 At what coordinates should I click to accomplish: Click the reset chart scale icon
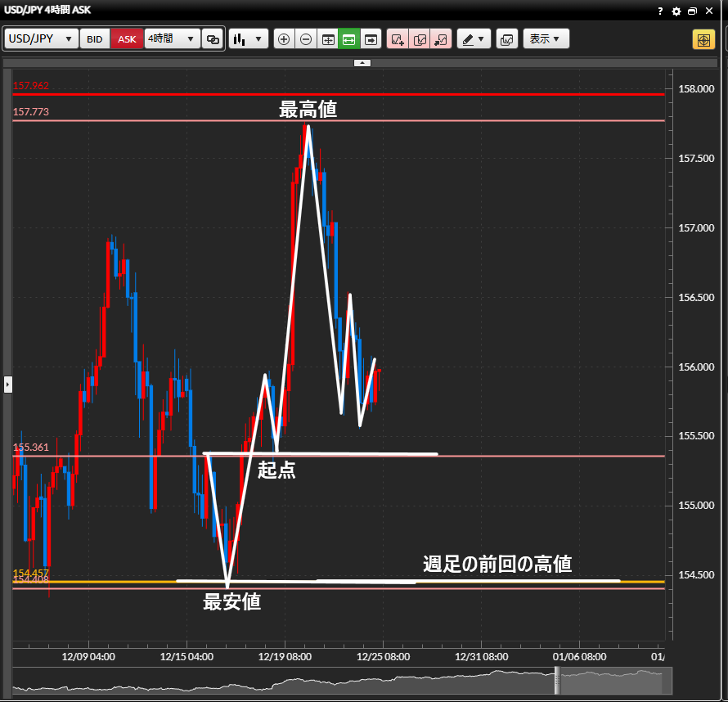tap(328, 39)
